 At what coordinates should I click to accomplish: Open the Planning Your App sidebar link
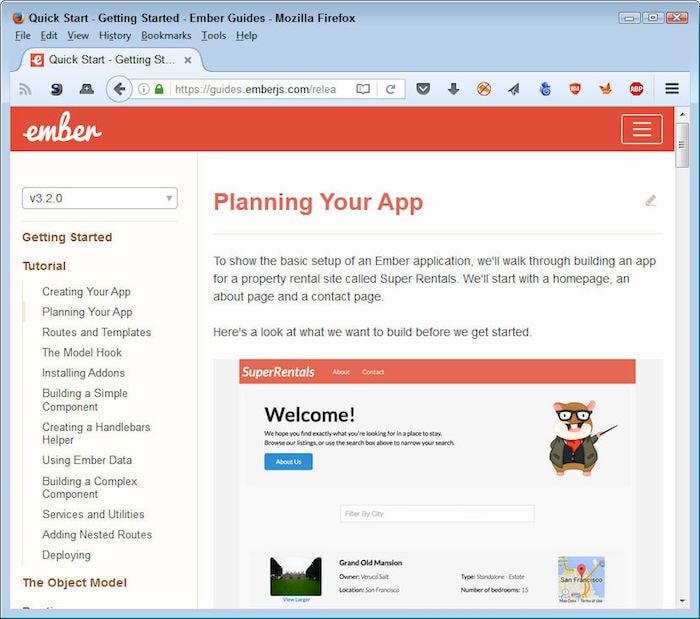[87, 312]
